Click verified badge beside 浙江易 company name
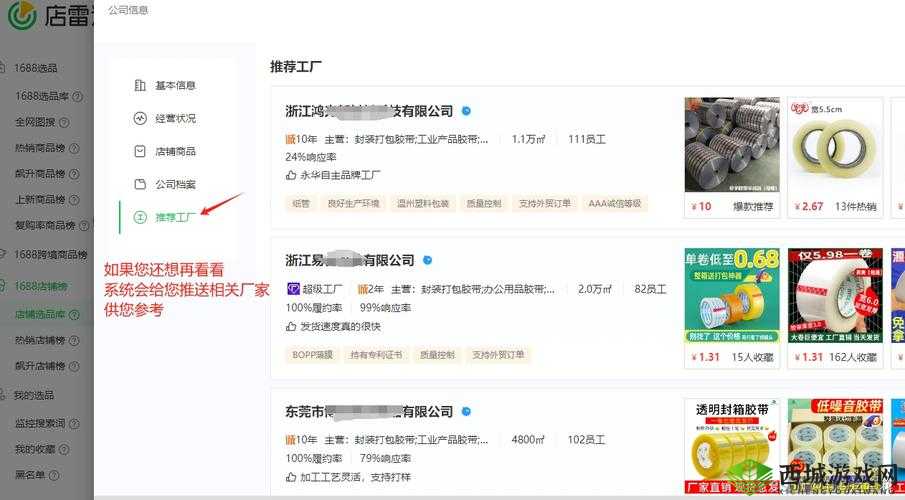This screenshot has height=500, width=905. [428, 260]
